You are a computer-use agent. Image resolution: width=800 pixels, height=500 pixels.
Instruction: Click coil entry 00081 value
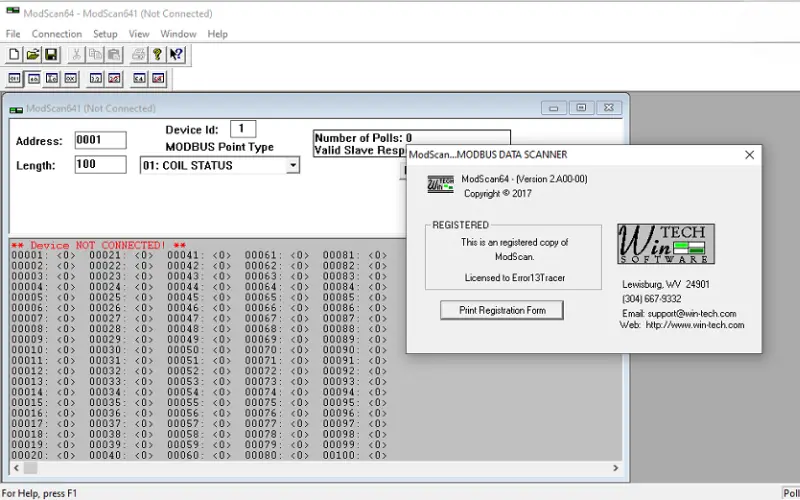378,255
